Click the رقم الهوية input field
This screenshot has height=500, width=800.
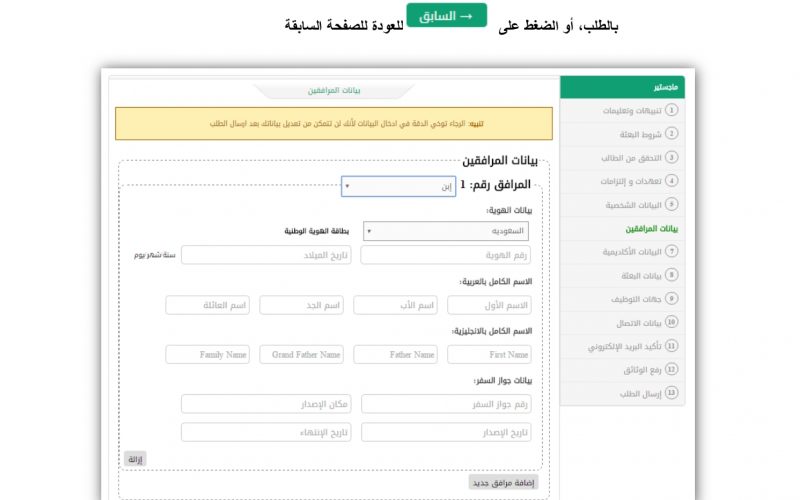point(445,255)
